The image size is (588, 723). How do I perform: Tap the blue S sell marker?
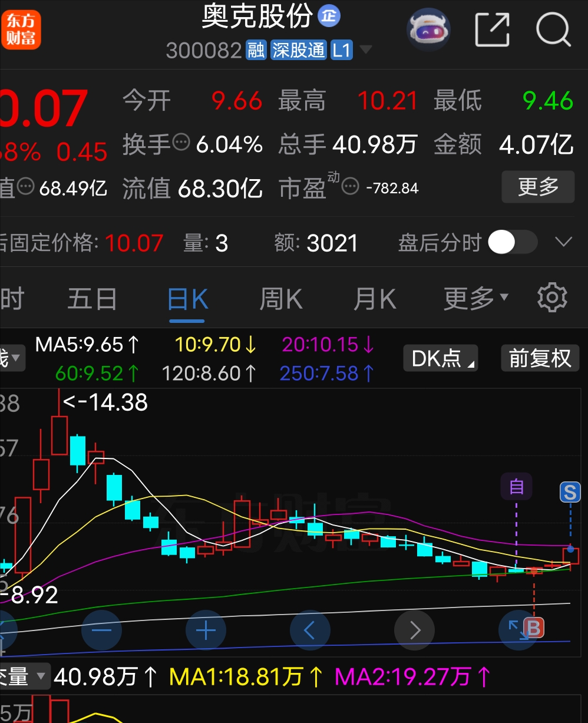tap(570, 492)
